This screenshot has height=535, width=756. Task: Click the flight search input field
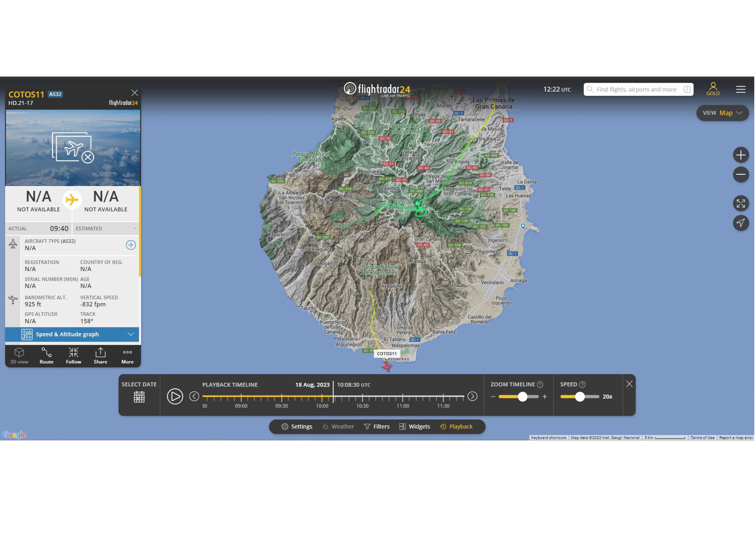[636, 90]
